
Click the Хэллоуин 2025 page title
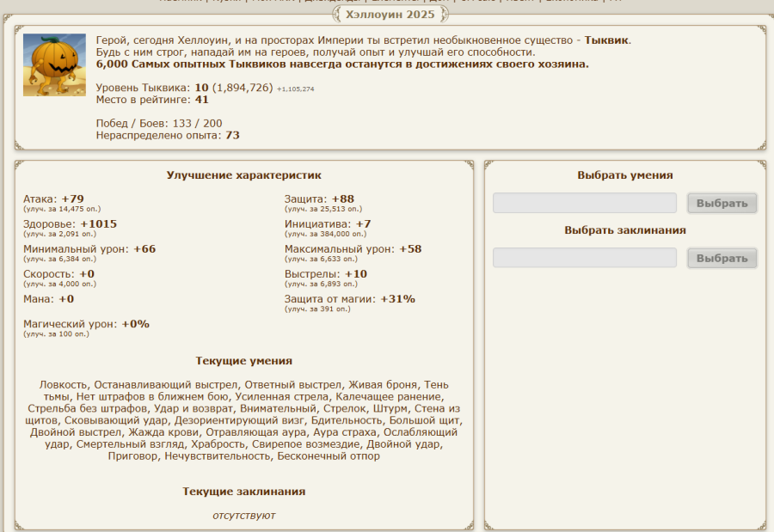390,15
